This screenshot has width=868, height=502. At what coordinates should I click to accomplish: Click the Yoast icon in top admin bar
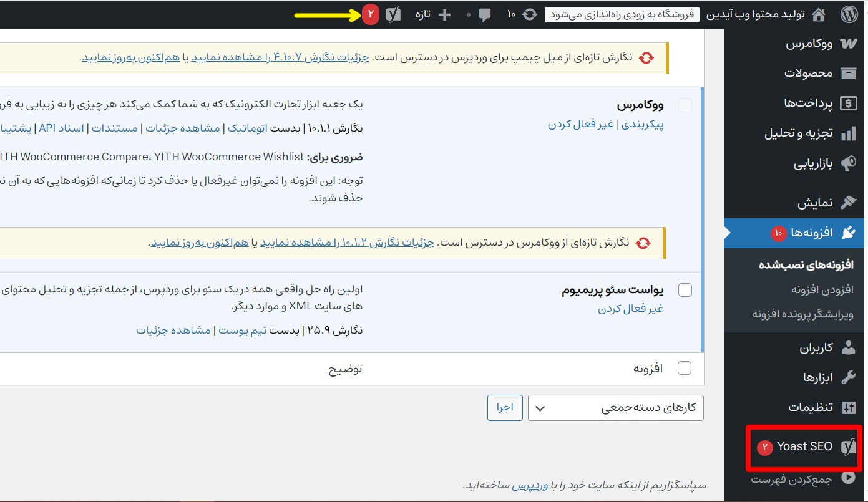pos(393,14)
